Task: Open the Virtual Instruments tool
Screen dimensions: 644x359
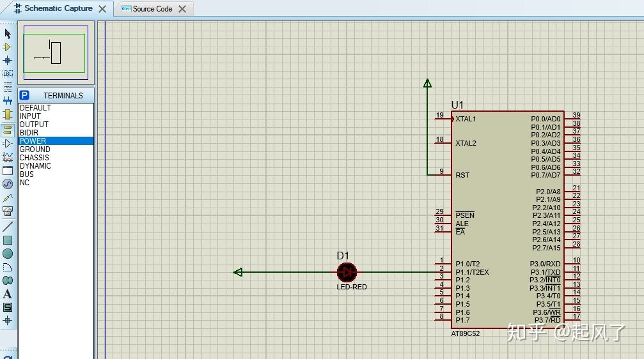Action: (x=8, y=211)
